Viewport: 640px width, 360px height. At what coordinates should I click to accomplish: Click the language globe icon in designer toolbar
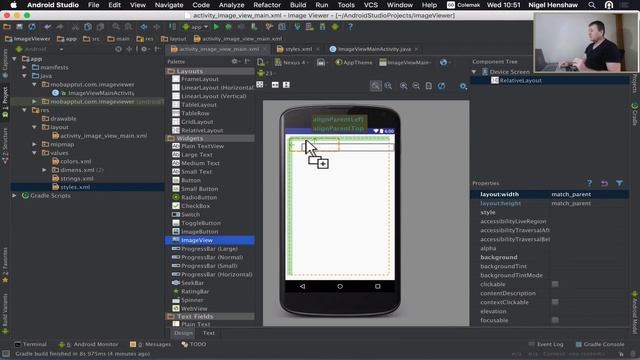tap(444, 62)
